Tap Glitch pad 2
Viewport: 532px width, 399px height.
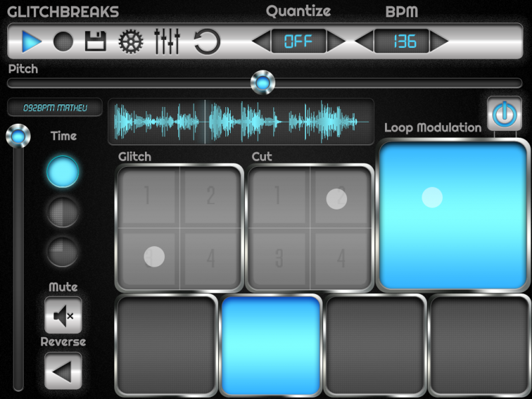[210, 197]
